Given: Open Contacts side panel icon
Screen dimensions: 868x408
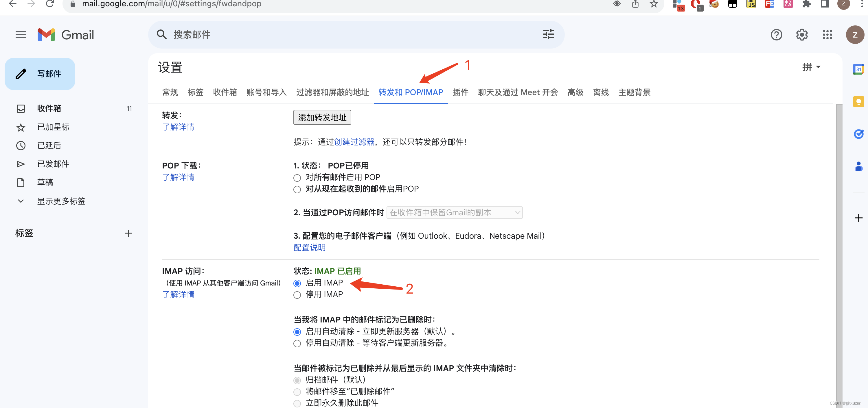Looking at the screenshot, I should (858, 166).
